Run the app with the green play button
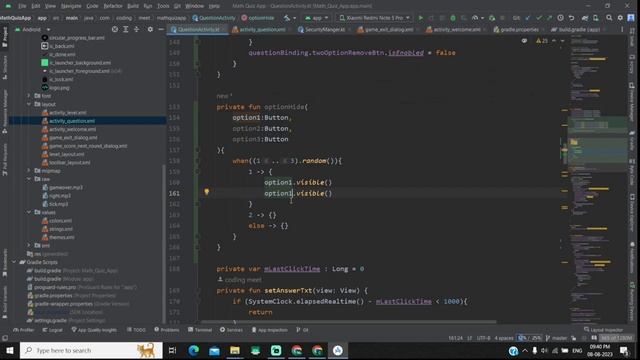This screenshot has width=640, height=360. (x=421, y=18)
